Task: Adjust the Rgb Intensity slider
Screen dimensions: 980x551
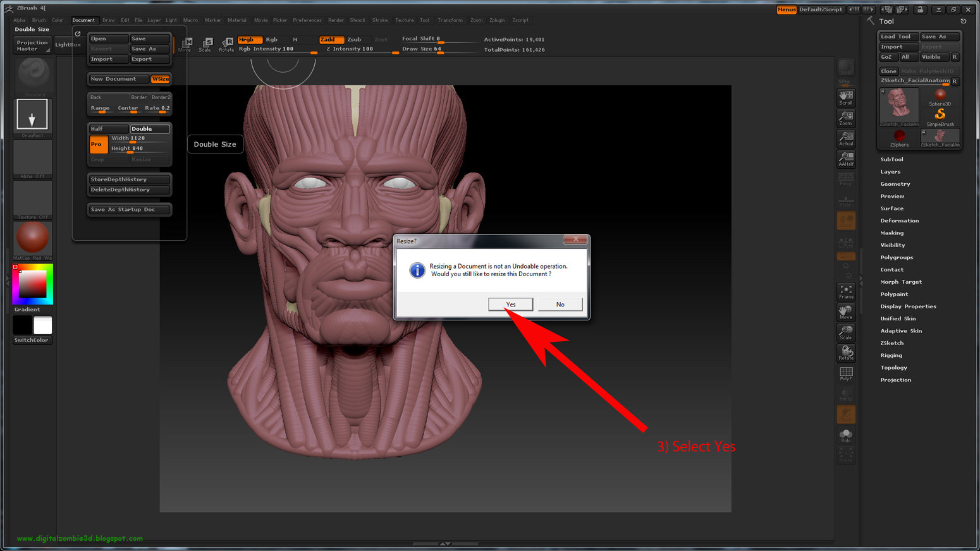Action: click(x=278, y=49)
